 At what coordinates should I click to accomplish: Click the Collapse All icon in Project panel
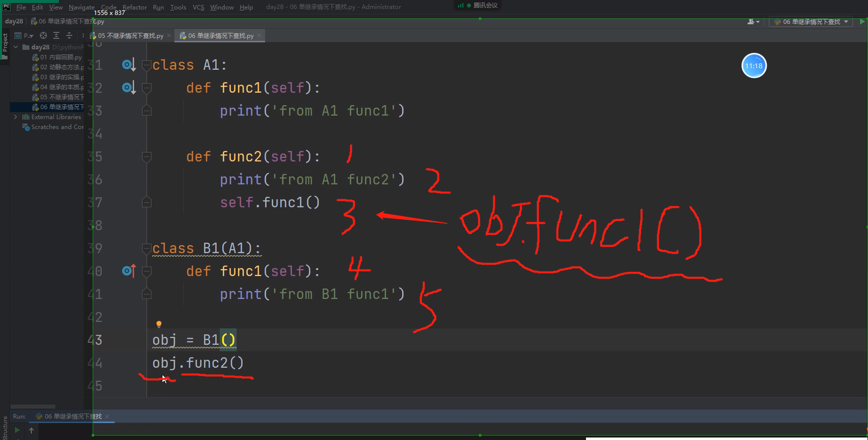click(69, 35)
